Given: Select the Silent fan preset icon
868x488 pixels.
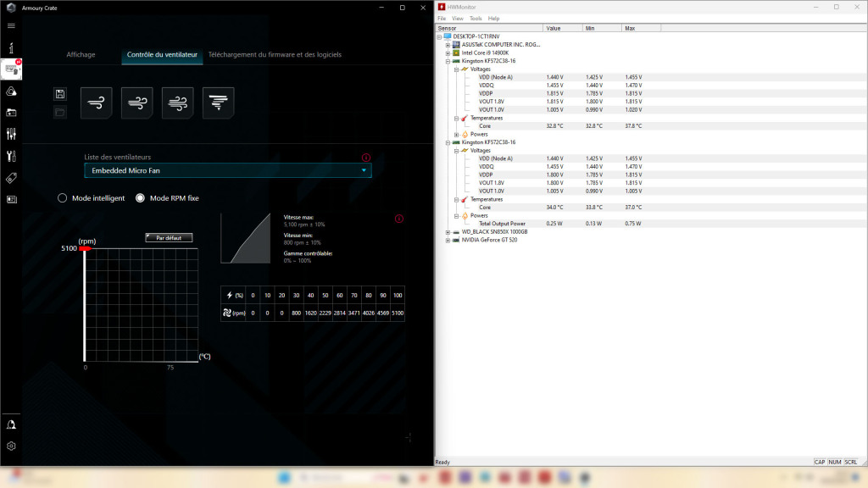Looking at the screenshot, I should point(96,102).
